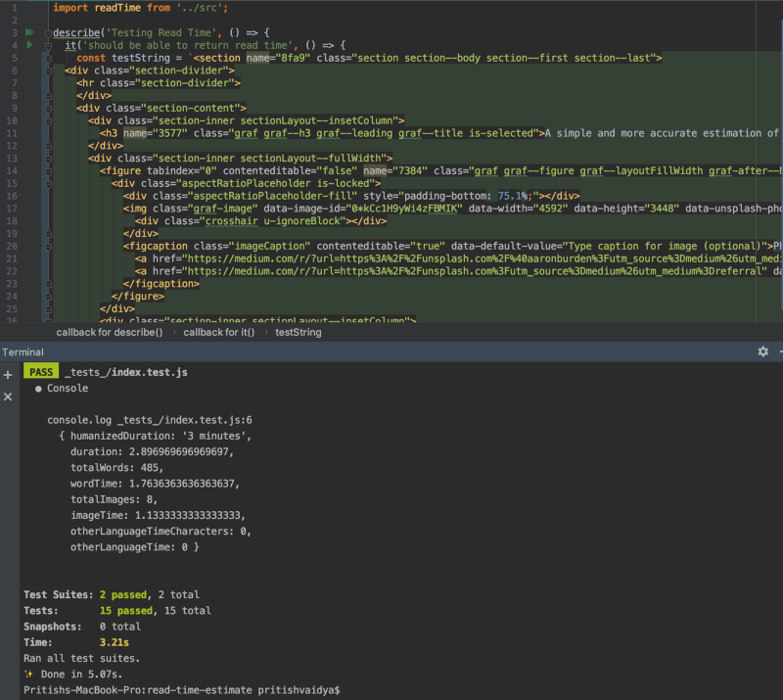Viewport: 783px width, 700px height.
Task: Click line number 11 in gutter
Action: point(12,133)
